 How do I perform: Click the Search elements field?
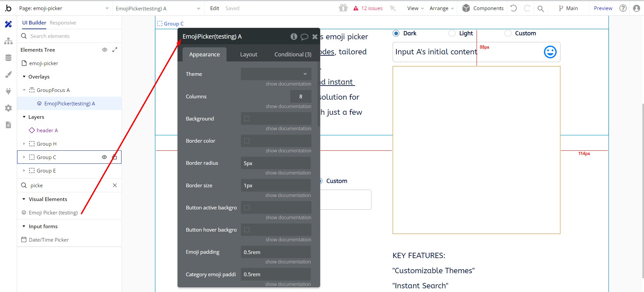click(x=69, y=36)
